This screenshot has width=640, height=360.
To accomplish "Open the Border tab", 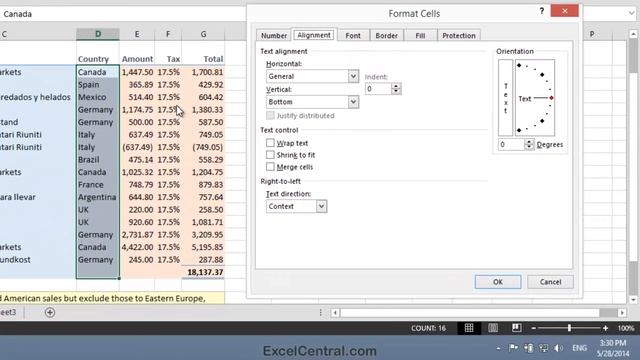I will [387, 36].
